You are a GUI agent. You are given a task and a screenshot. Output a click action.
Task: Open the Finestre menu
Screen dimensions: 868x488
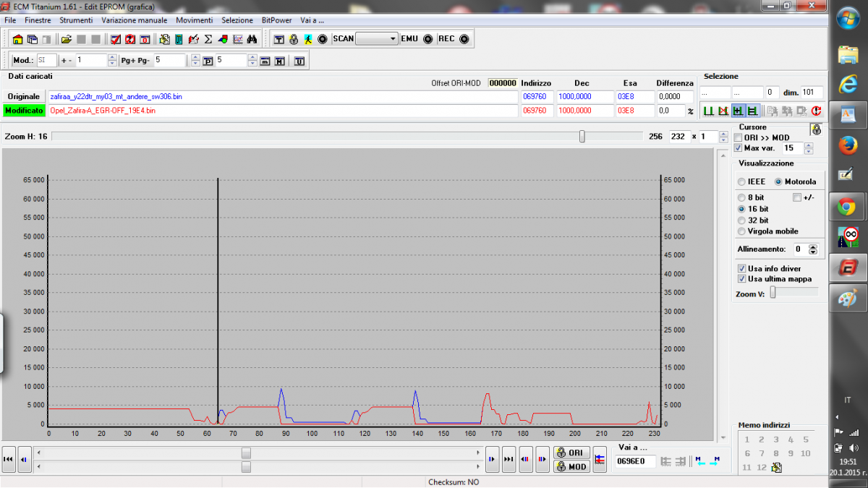38,20
